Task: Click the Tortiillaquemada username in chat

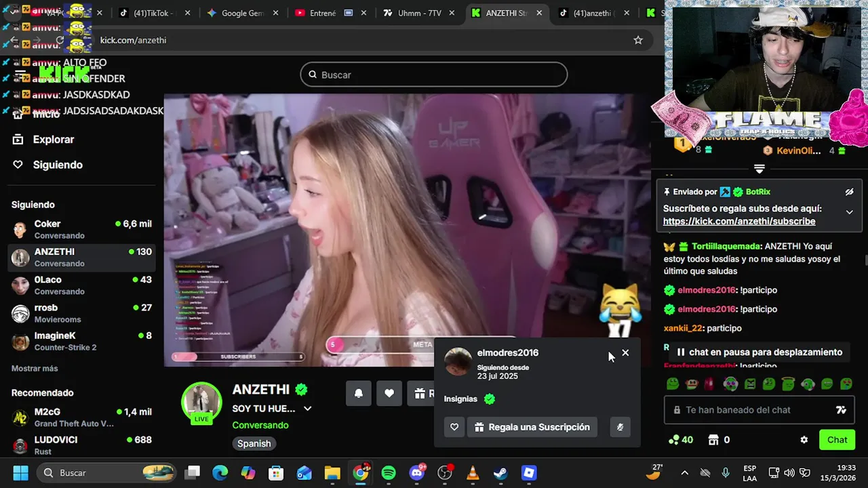Action: point(726,247)
